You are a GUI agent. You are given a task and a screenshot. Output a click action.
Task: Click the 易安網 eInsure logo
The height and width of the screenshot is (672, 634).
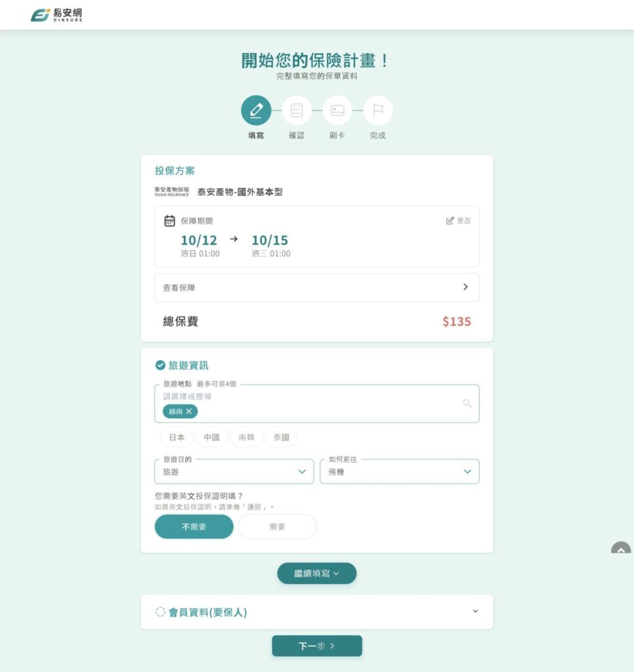pyautogui.click(x=56, y=14)
